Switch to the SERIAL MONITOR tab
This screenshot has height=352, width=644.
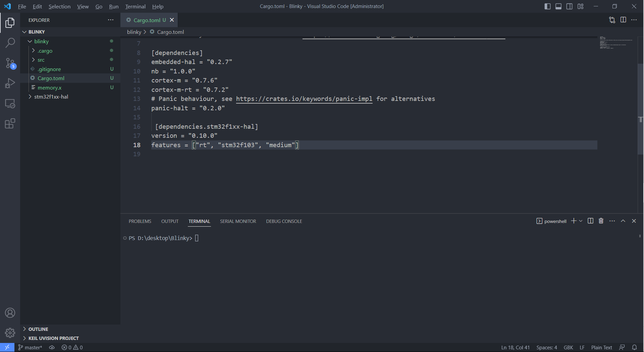click(238, 221)
